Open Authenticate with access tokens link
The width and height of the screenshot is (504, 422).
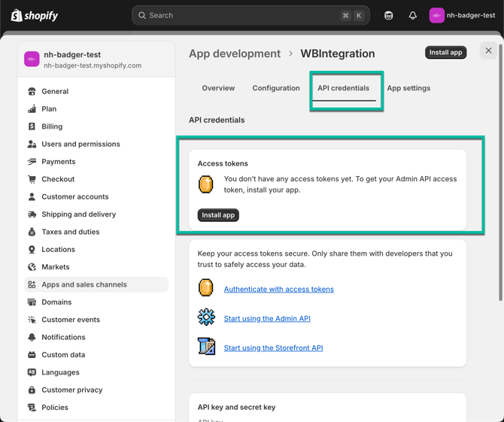(278, 289)
